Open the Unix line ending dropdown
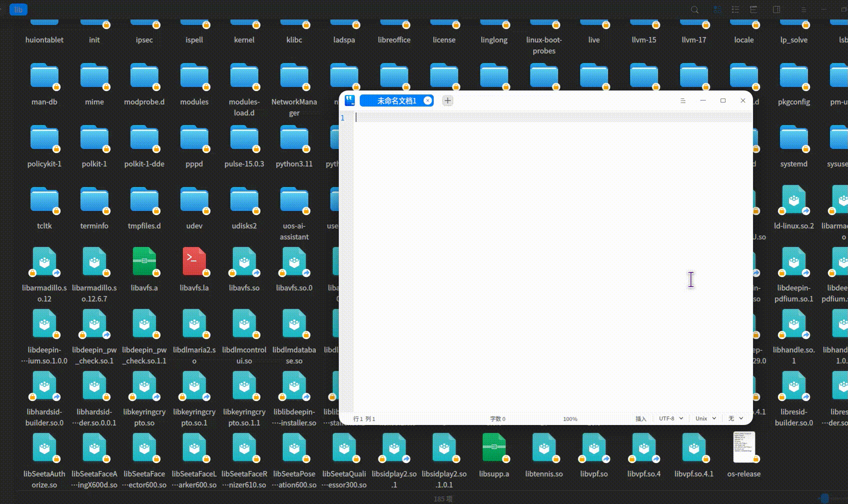The image size is (848, 504). pyautogui.click(x=705, y=418)
